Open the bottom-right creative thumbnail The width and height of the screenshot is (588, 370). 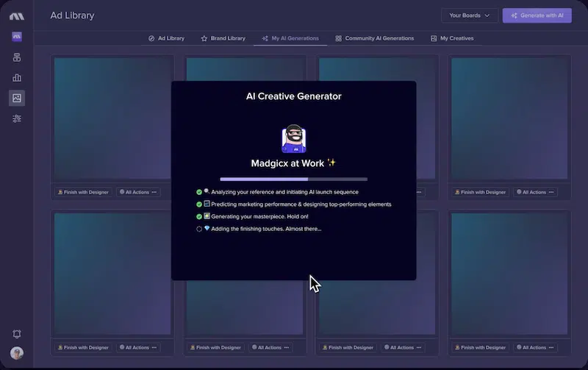tap(509, 274)
